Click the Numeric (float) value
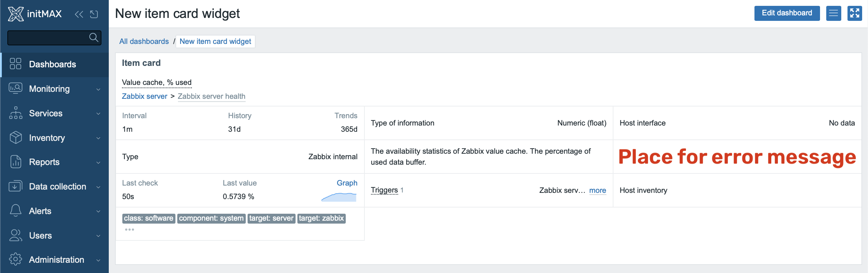 coord(582,123)
